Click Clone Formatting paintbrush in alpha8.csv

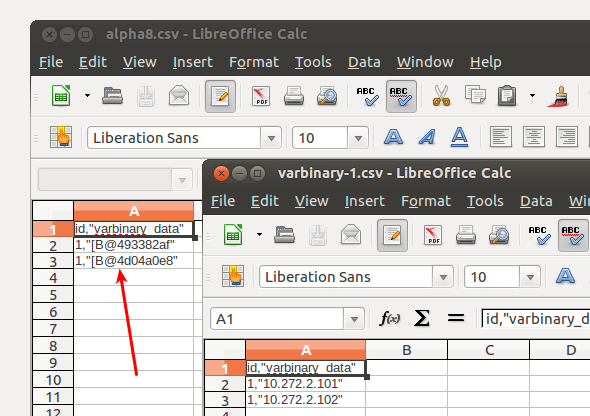(x=558, y=96)
